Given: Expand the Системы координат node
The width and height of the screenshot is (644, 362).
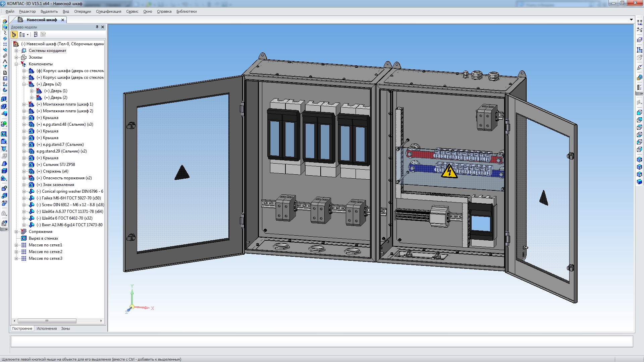Looking at the screenshot, I should pyautogui.click(x=16, y=51).
